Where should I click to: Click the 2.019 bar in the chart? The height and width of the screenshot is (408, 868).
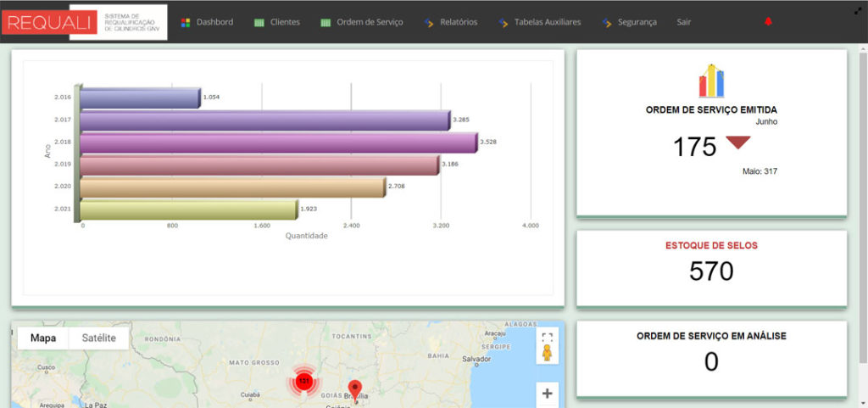(x=259, y=165)
